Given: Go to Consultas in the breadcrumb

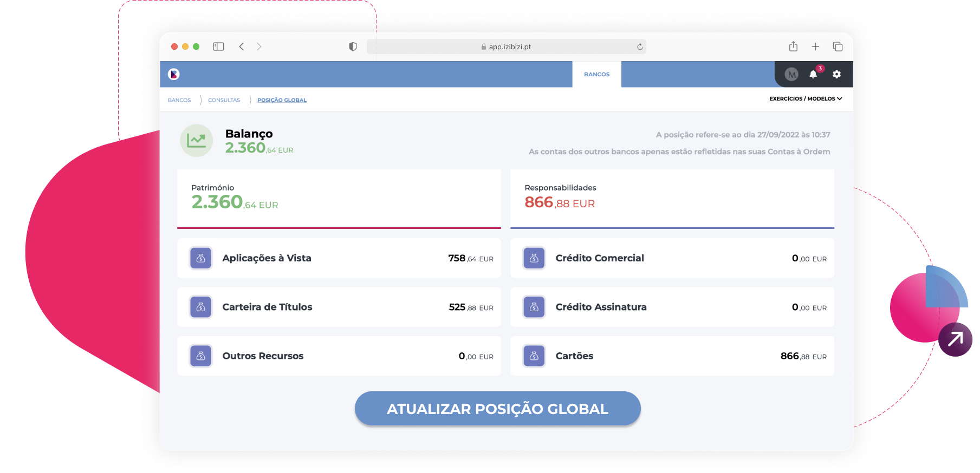Looking at the screenshot, I should (x=224, y=100).
